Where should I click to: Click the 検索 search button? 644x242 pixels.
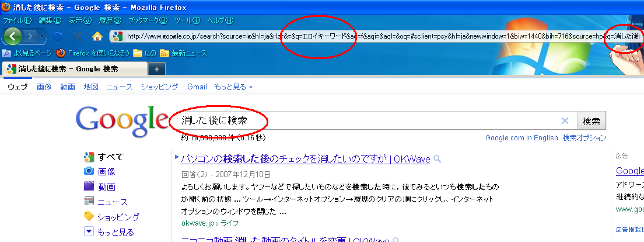pos(591,121)
